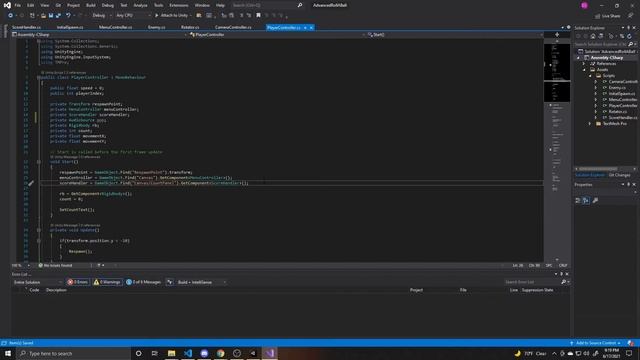The height and width of the screenshot is (360, 640).
Task: Collapse the Scripts folder in Solution Explorer
Action: (x=590, y=76)
